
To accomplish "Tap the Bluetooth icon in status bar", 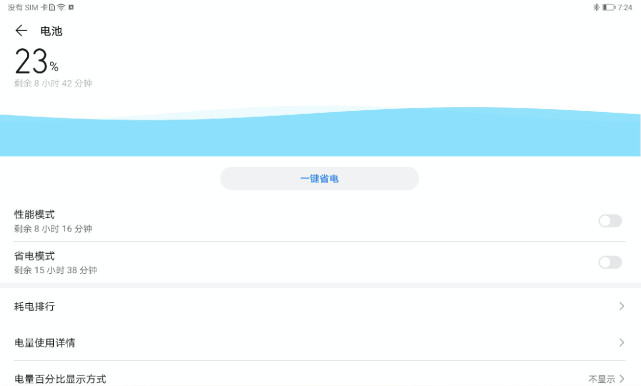I will tap(596, 7).
